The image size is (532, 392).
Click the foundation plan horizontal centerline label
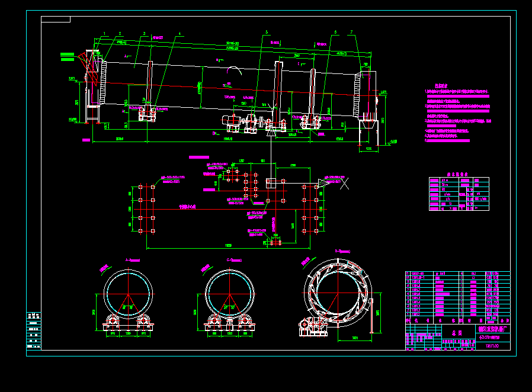point(188,208)
